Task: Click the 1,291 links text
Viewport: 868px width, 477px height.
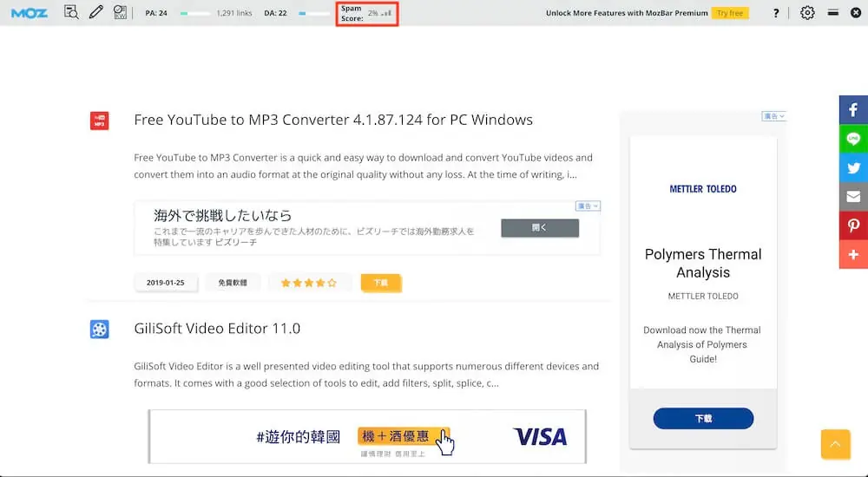Action: coord(234,13)
